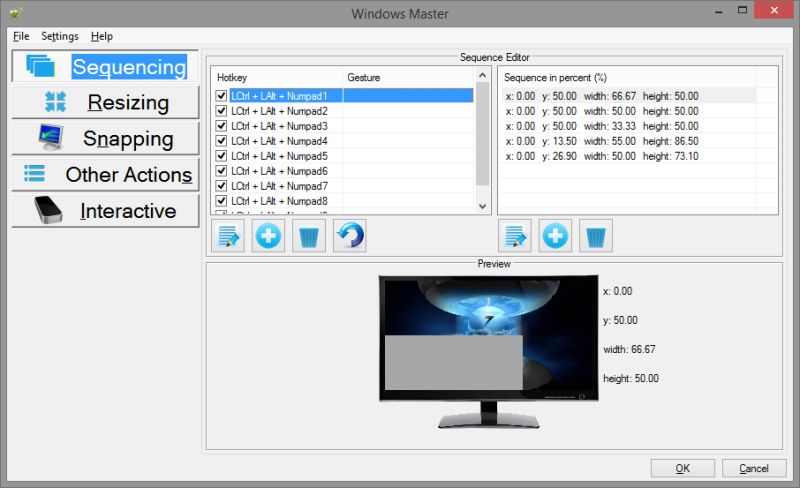Select sequence row with y: 13.50
This screenshot has width=800, height=488.
tap(629, 141)
